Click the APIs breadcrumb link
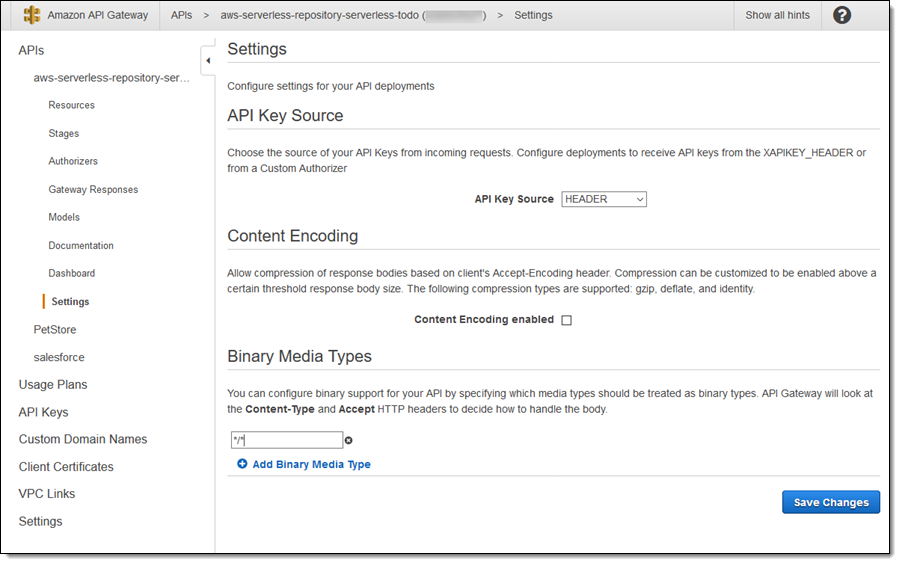The width and height of the screenshot is (900, 564). coord(181,15)
